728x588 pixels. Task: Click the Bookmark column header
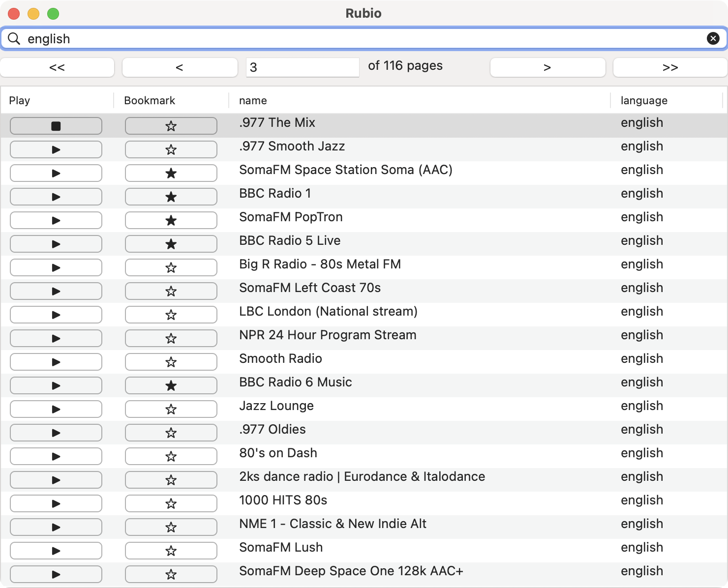pyautogui.click(x=171, y=100)
